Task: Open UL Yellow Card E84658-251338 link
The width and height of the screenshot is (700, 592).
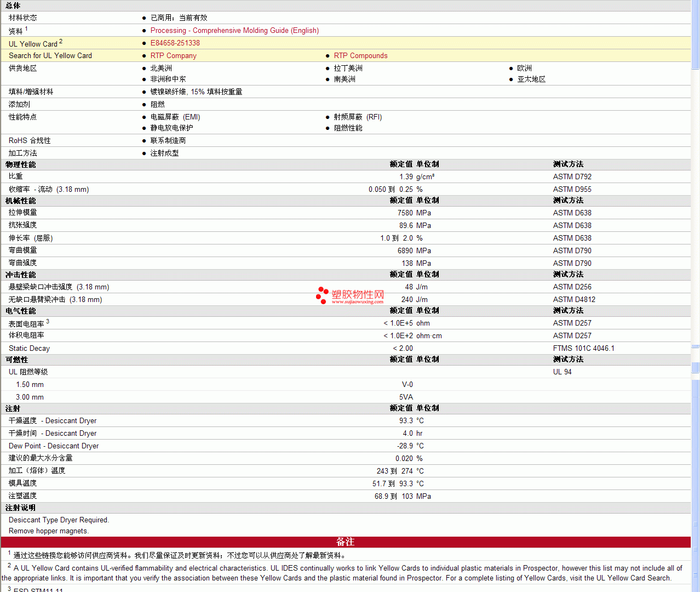Action: pos(175,43)
